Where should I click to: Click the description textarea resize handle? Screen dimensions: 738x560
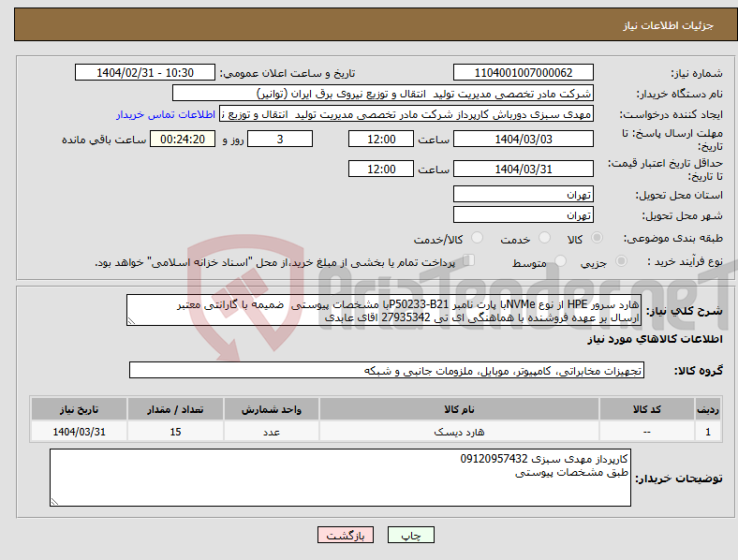131,321
